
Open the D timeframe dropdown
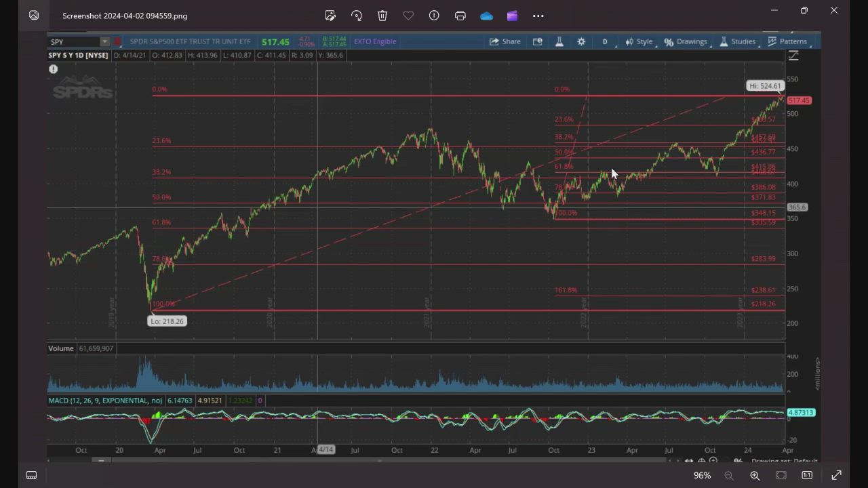[605, 42]
